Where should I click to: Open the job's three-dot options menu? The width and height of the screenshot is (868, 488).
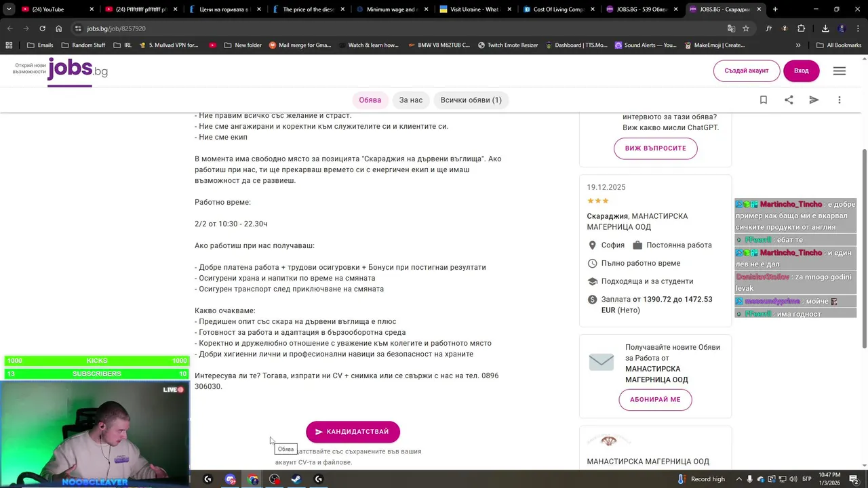[x=840, y=100]
